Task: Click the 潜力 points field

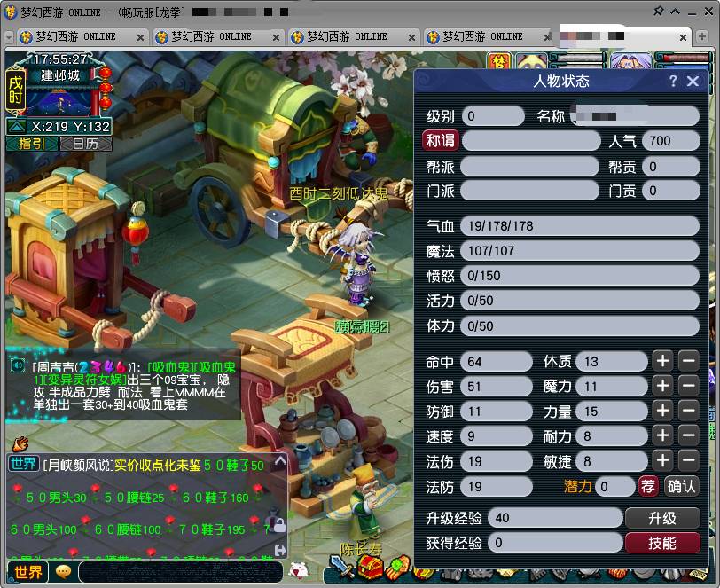Action: 614,486
